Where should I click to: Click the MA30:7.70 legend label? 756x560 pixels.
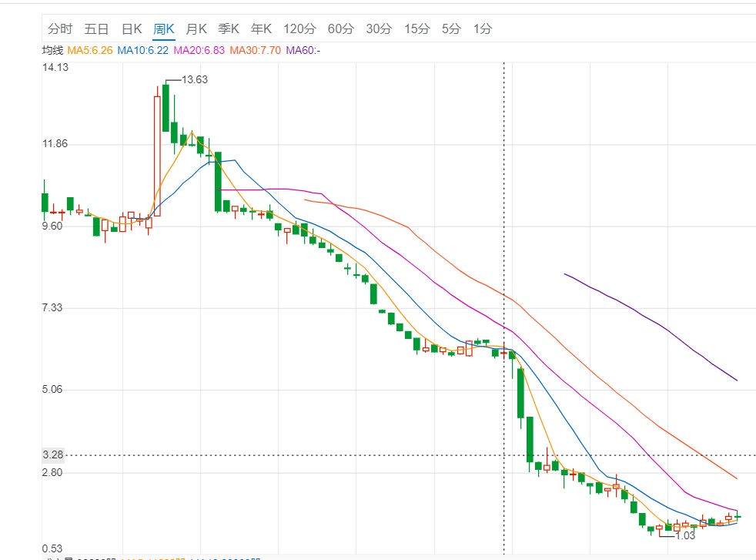256,51
